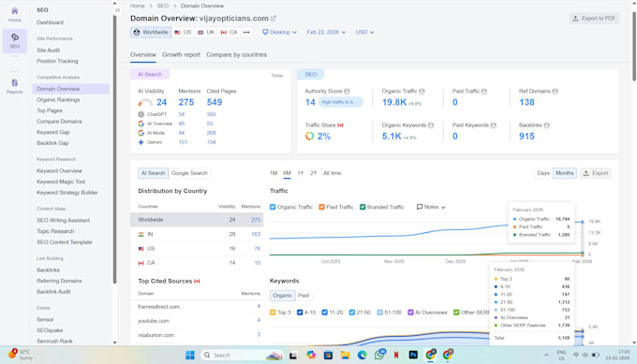Collapse the sidebar with double-chevron icon
Screen dimensions: 637x364
coord(118,10)
